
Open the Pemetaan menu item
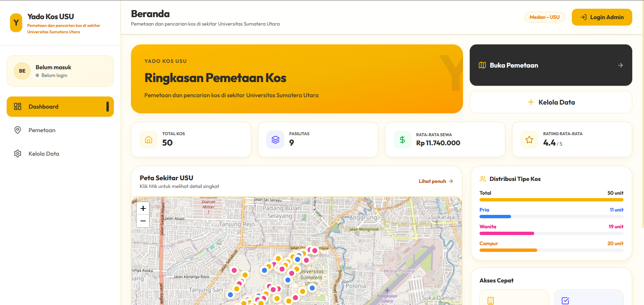coord(60,130)
